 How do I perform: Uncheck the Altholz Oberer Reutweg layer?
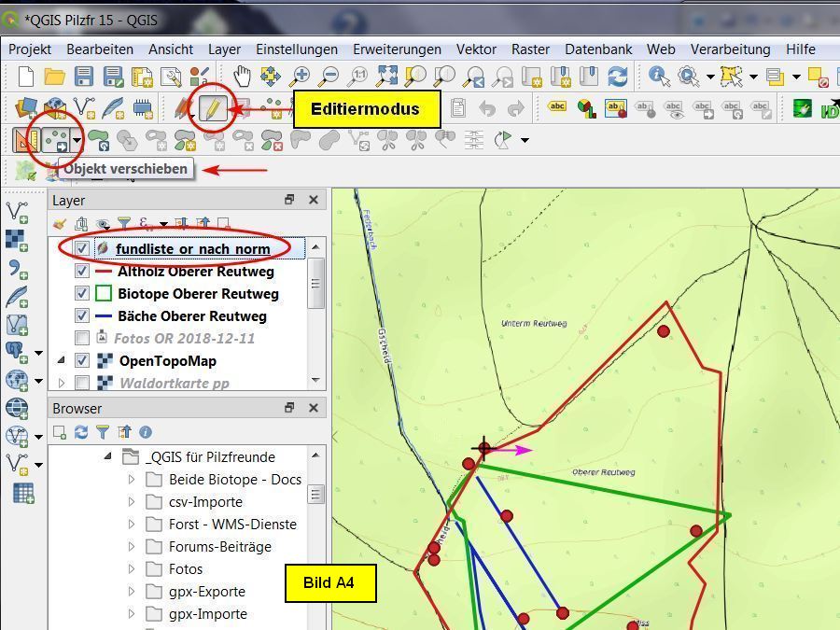point(82,272)
